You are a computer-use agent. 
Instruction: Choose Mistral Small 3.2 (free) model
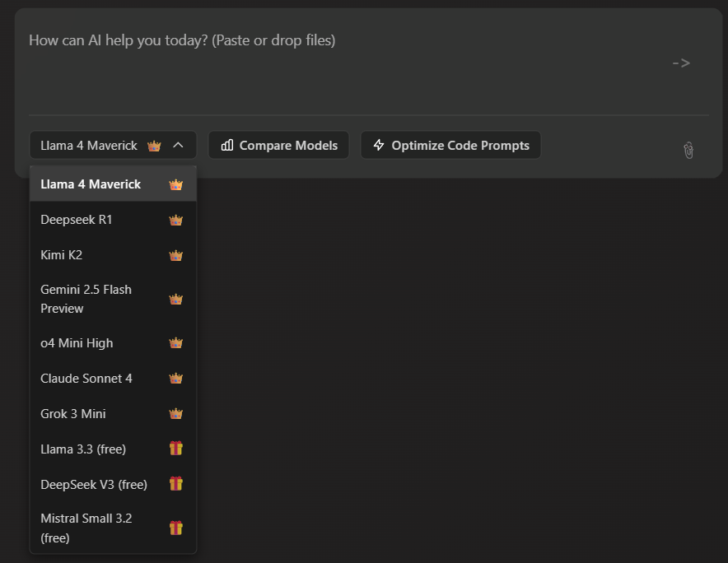[x=113, y=528]
